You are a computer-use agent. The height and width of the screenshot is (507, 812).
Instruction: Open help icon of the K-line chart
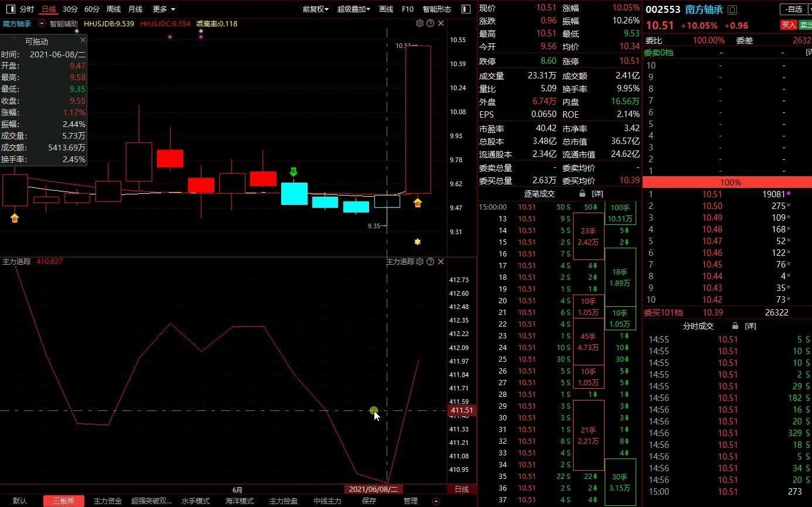click(430, 23)
